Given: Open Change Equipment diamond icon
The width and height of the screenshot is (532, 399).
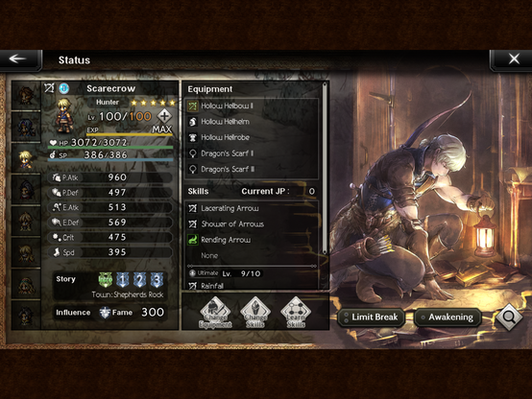Looking at the screenshot, I should pyautogui.click(x=215, y=313).
